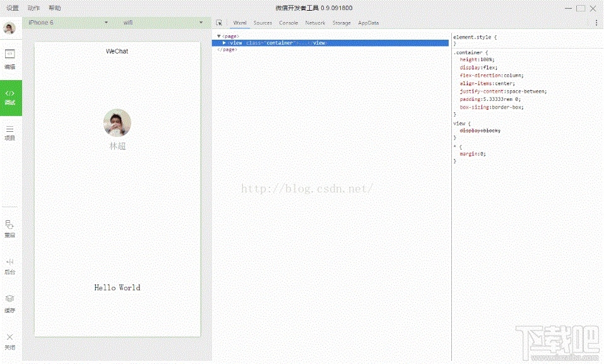
Task: Click the align-items:center property
Action: (x=487, y=83)
